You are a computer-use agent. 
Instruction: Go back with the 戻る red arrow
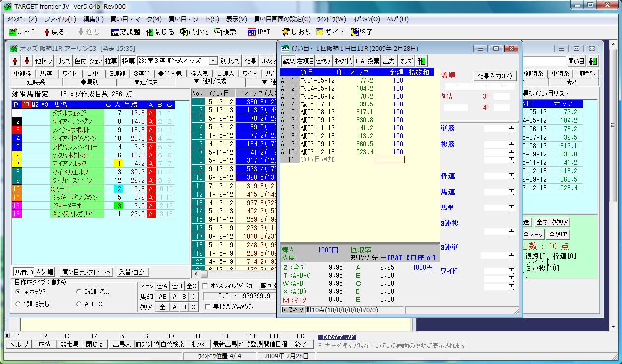click(x=54, y=32)
